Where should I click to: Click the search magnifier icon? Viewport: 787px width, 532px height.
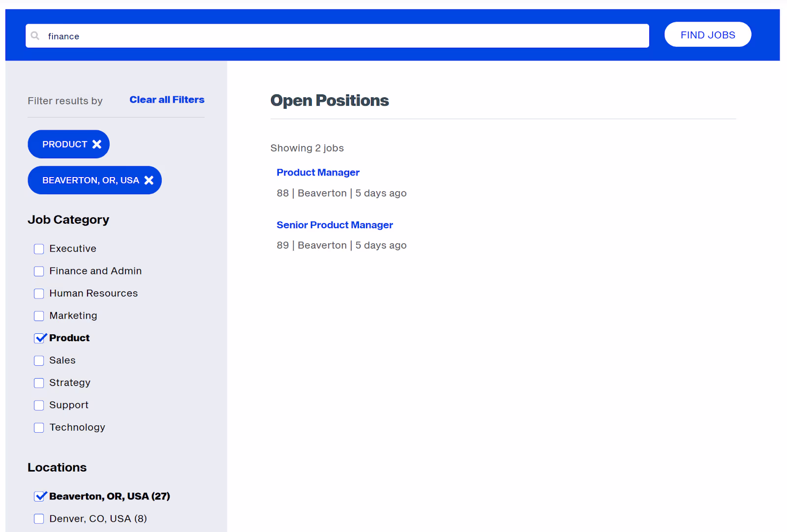[x=35, y=36]
